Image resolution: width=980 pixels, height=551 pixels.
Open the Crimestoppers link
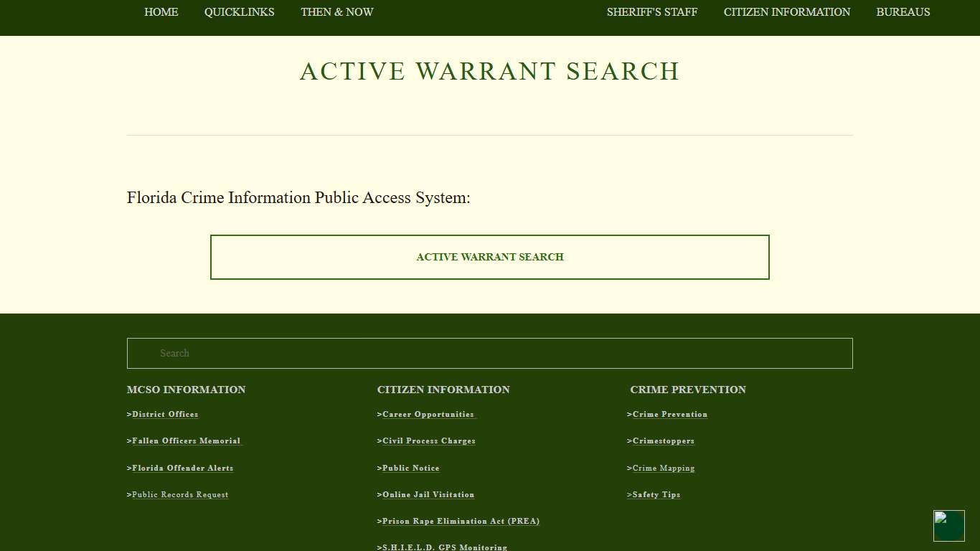pyautogui.click(x=663, y=441)
